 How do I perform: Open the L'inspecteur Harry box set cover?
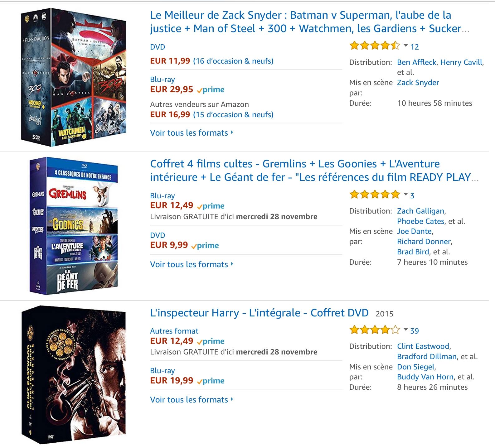tap(74, 375)
